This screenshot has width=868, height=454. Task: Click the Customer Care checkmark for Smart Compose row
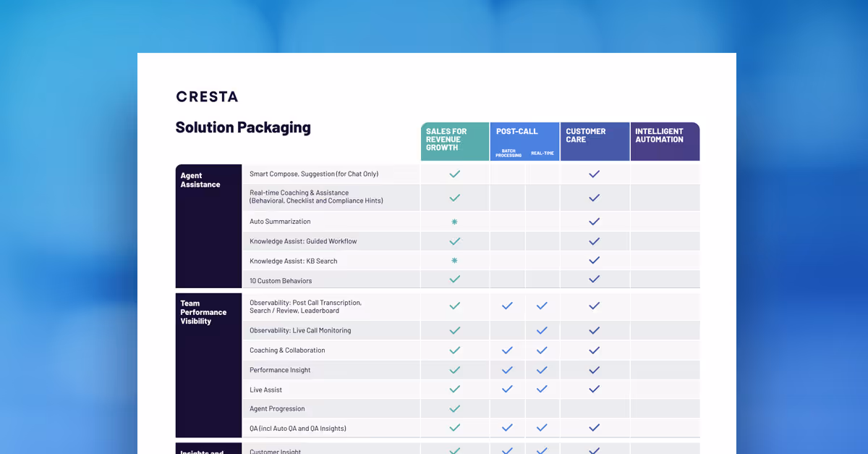[x=594, y=174]
